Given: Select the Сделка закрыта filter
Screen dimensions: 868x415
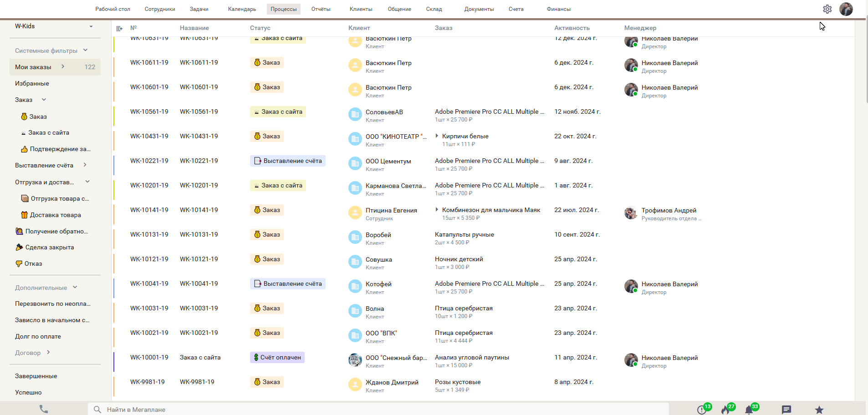Looking at the screenshot, I should click(x=49, y=247).
